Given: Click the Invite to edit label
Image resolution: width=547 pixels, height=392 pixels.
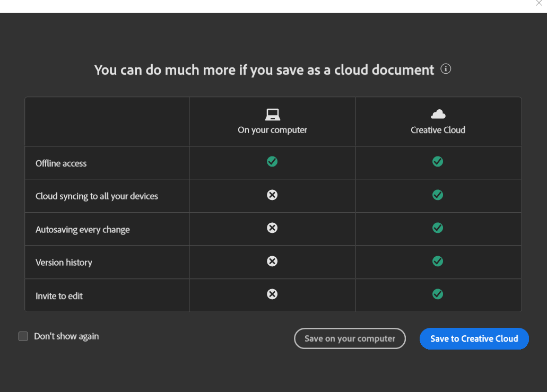Looking at the screenshot, I should tap(59, 296).
